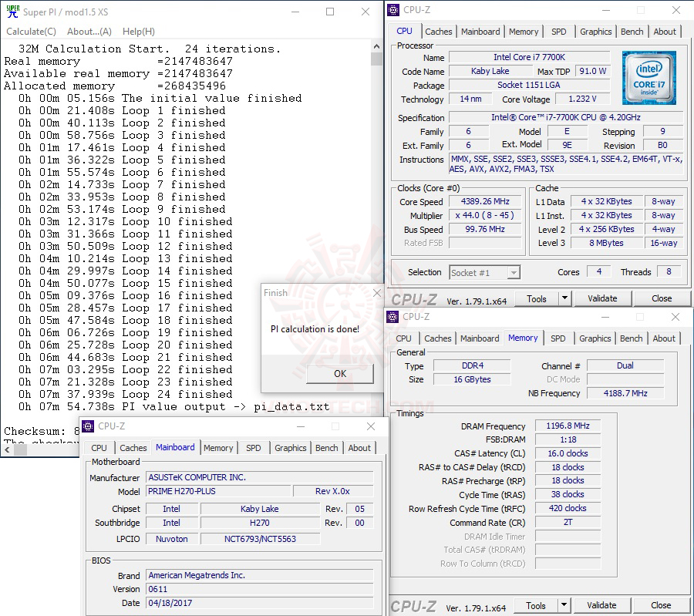The height and width of the screenshot is (616, 694).
Task: Click the scrollbar up arrow in Super PI
Action: click(x=376, y=46)
